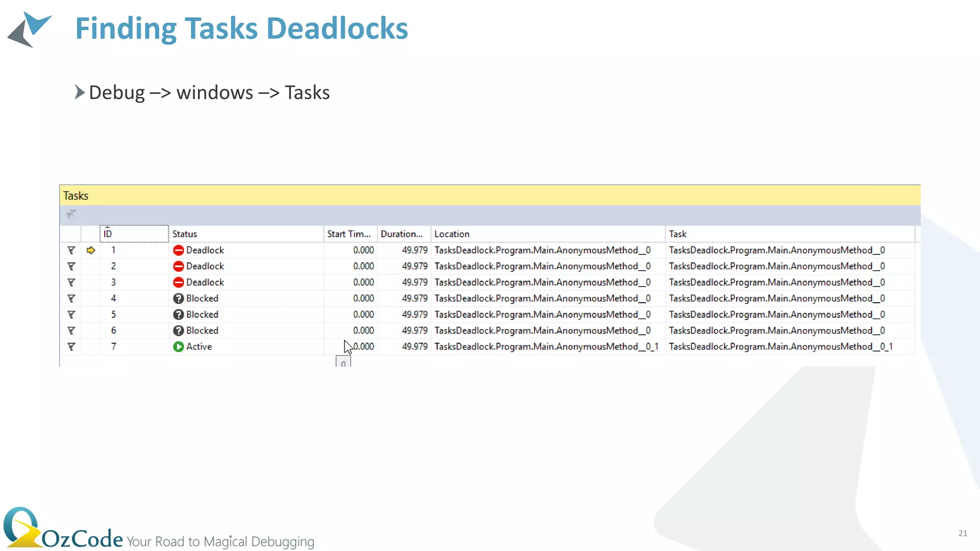Click task 7 Location AnonymousMethod__0_1
Image resolution: width=980 pixels, height=551 pixels.
tap(546, 347)
